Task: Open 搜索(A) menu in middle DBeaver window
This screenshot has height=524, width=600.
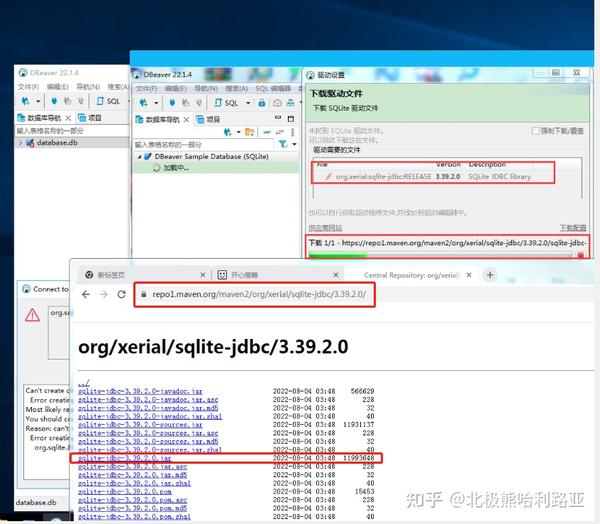Action: coord(236,89)
